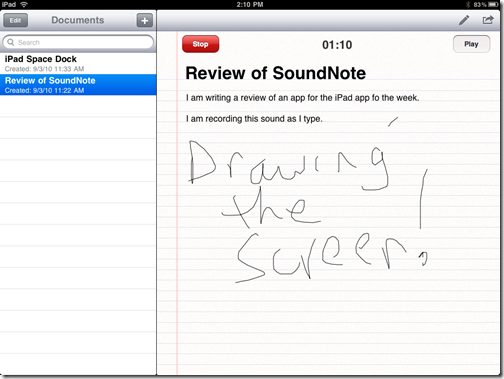Focus the Search documents field
The image size is (504, 379).
[x=78, y=42]
